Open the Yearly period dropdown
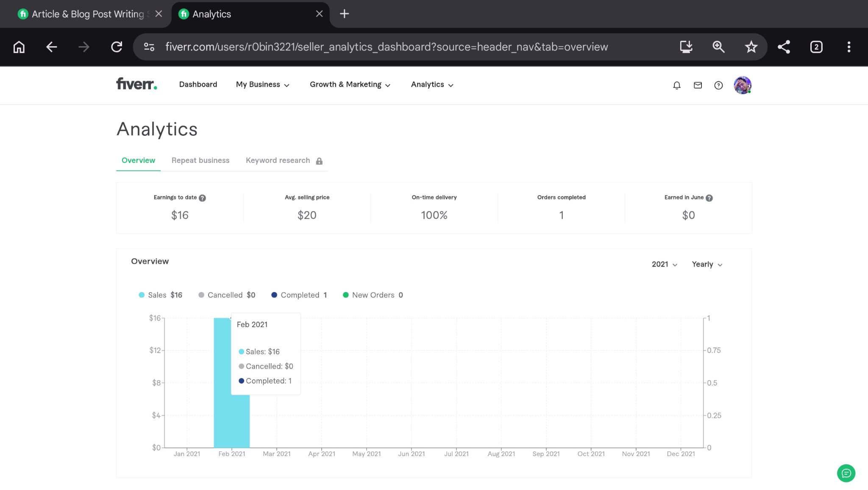This screenshot has width=868, height=490. point(707,264)
